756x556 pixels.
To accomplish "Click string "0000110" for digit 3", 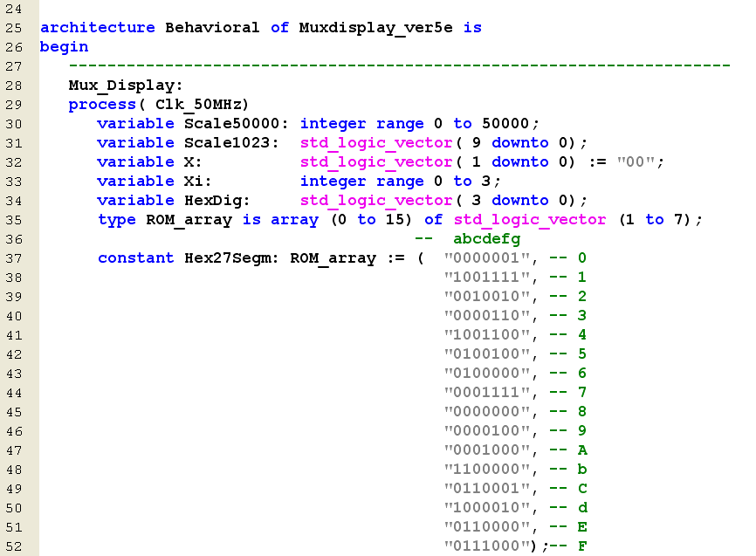I will (487, 316).
